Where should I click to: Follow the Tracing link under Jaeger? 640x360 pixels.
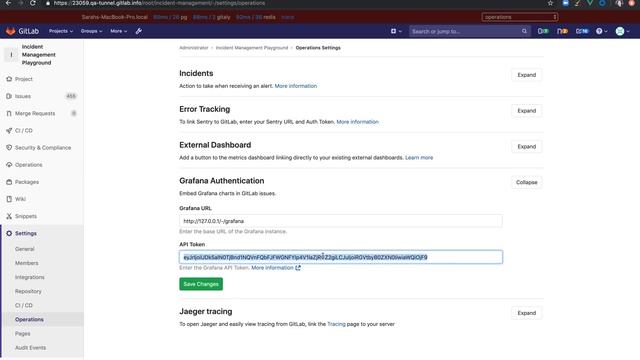pyautogui.click(x=336, y=324)
